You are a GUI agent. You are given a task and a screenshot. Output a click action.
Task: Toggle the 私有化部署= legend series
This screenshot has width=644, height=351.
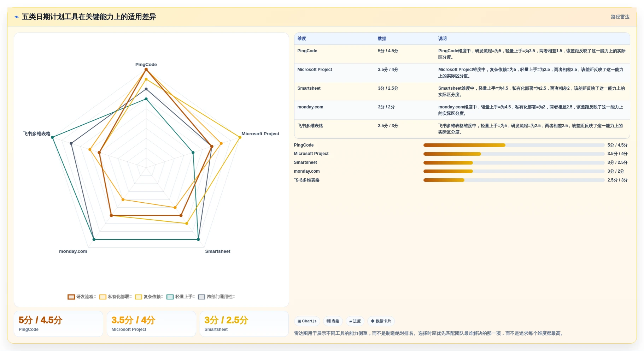coord(116,297)
